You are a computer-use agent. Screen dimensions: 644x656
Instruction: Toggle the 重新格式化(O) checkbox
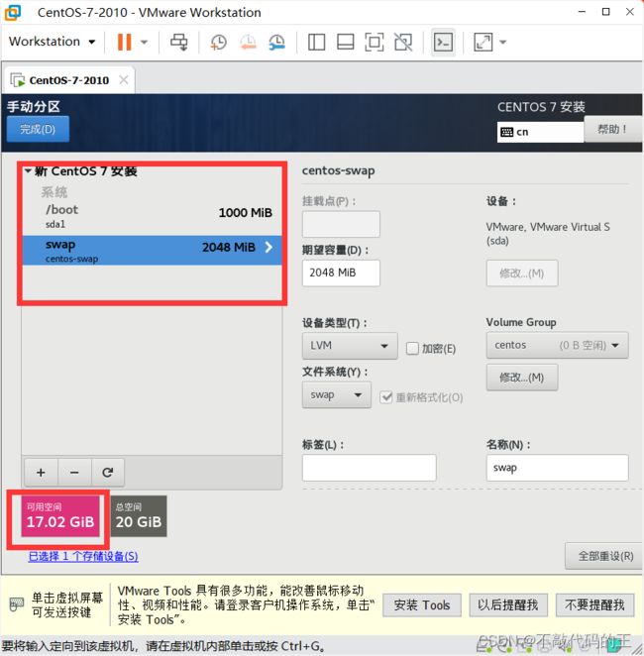click(x=385, y=397)
